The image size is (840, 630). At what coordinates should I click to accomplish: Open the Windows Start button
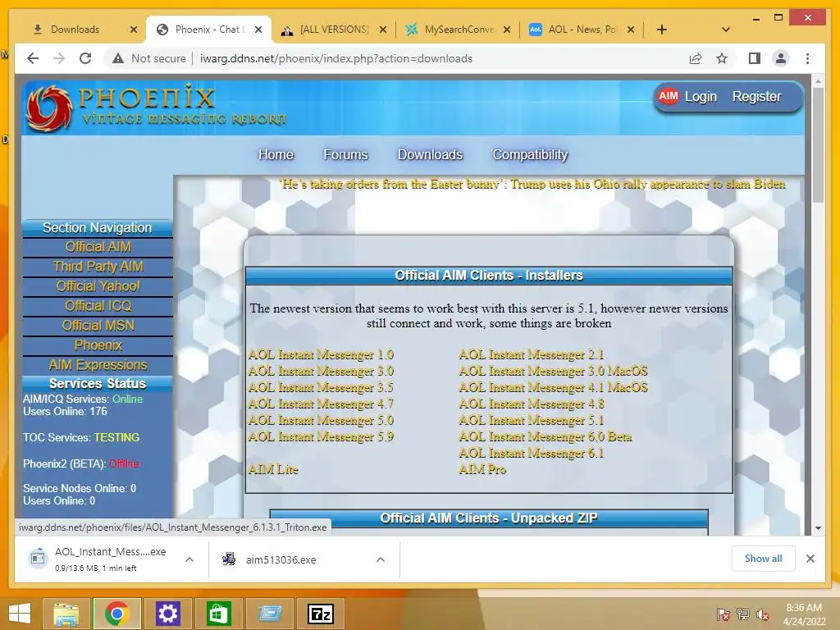point(20,614)
